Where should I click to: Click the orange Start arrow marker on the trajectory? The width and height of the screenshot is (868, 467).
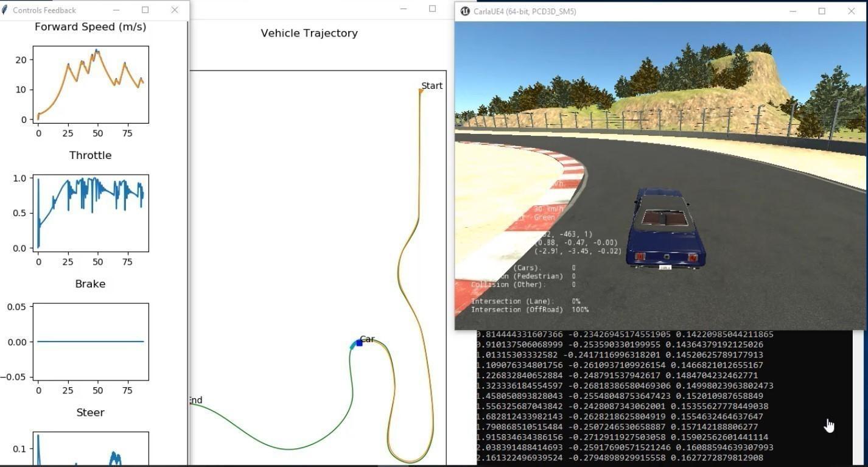(x=420, y=90)
